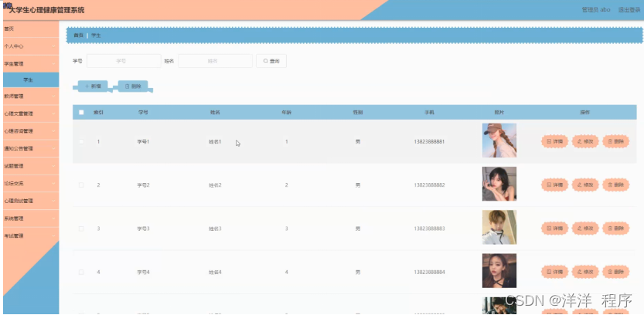
Task: Click cell text 学号1
Action: 143,141
